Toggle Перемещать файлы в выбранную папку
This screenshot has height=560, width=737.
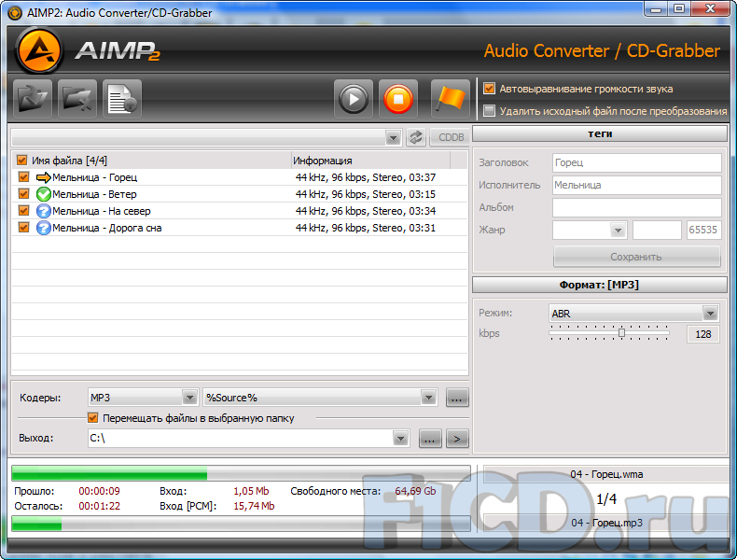92,417
